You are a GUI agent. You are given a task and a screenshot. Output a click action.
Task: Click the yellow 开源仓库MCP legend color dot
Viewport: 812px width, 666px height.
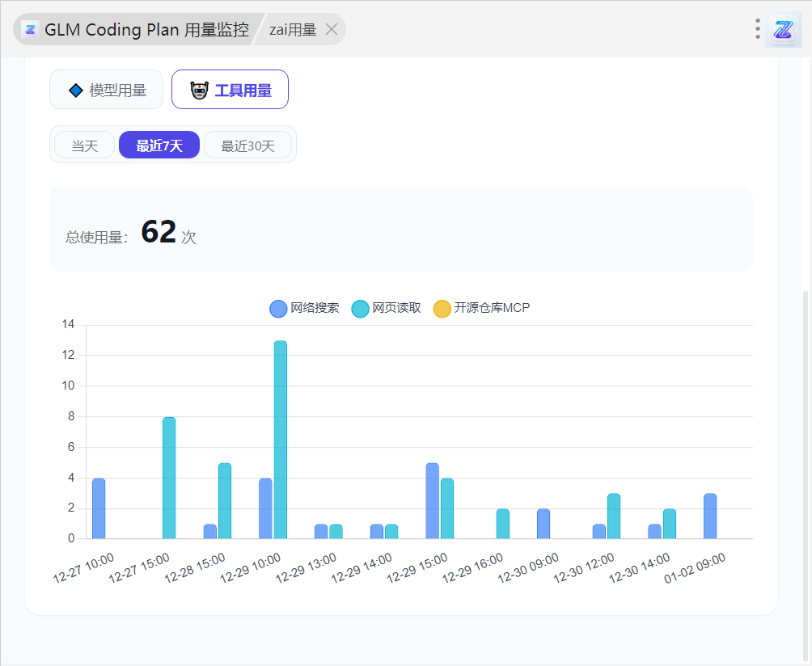click(442, 309)
